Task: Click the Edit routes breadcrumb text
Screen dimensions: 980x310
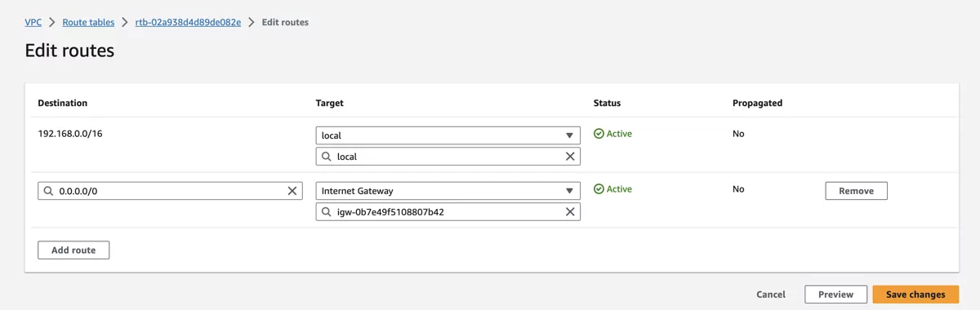Action: coord(285,22)
